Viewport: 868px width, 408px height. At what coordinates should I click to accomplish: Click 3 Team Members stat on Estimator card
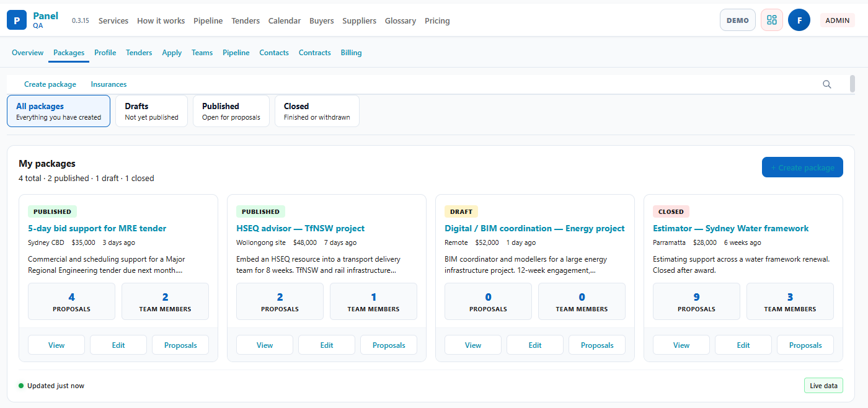click(790, 301)
